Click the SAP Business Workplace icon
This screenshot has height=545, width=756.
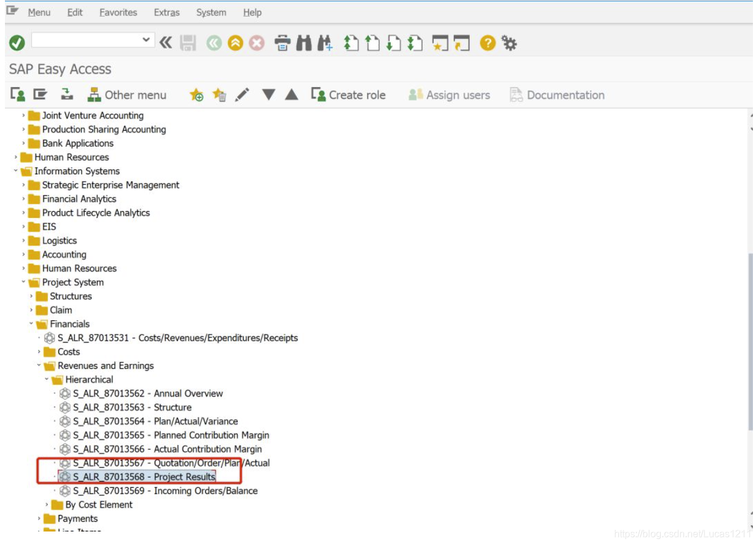pyautogui.click(x=66, y=95)
